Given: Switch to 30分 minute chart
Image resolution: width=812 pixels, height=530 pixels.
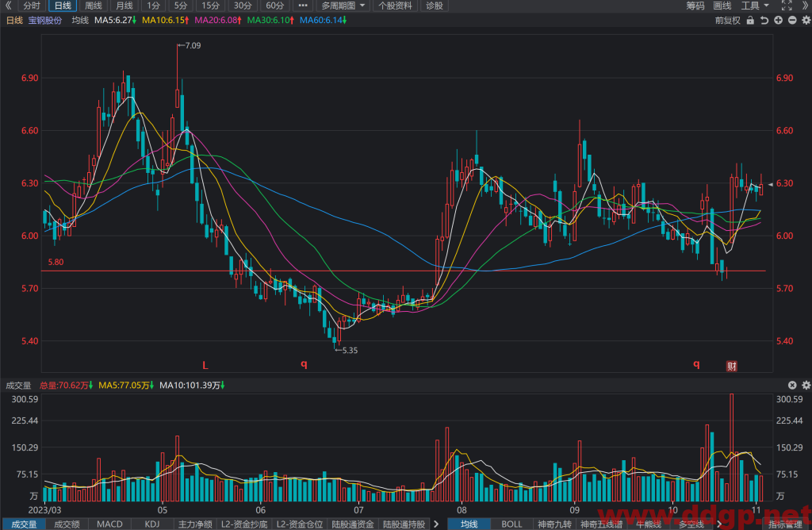Looking at the screenshot, I should point(243,6).
